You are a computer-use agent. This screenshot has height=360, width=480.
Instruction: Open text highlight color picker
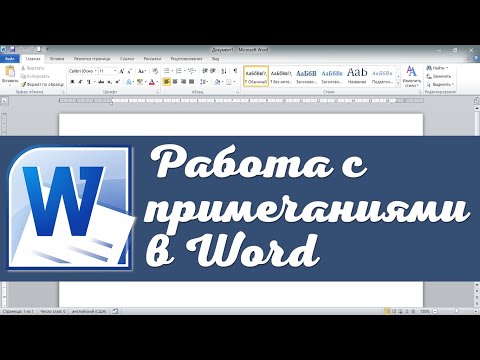[141, 82]
